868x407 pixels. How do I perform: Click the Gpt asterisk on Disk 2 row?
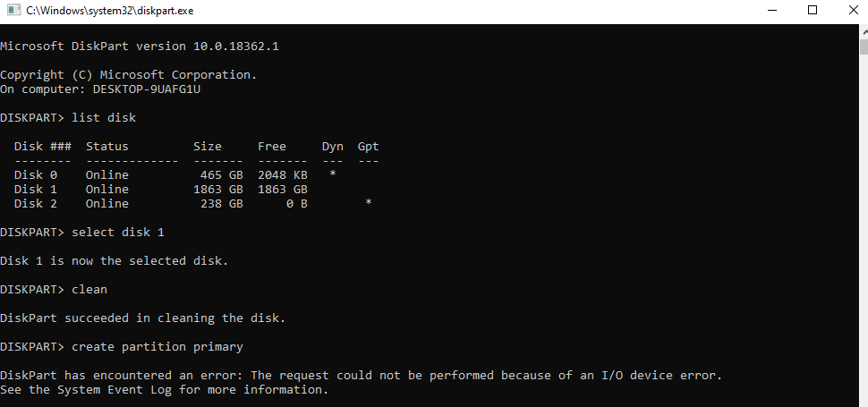[x=368, y=204]
